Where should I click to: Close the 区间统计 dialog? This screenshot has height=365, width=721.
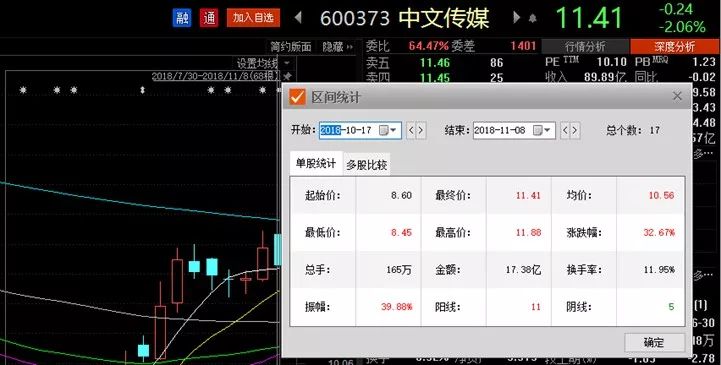coord(677,96)
